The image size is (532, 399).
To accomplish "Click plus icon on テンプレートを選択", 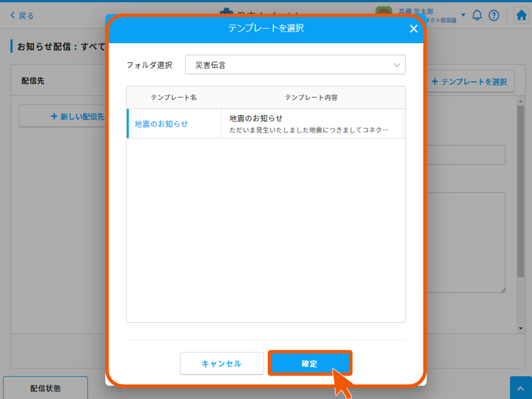I will [434, 81].
